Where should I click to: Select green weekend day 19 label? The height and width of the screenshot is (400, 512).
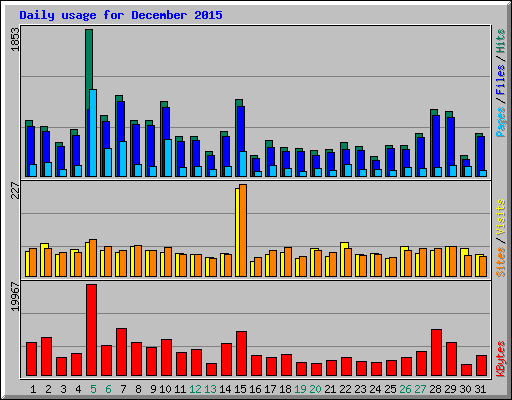tap(300, 389)
